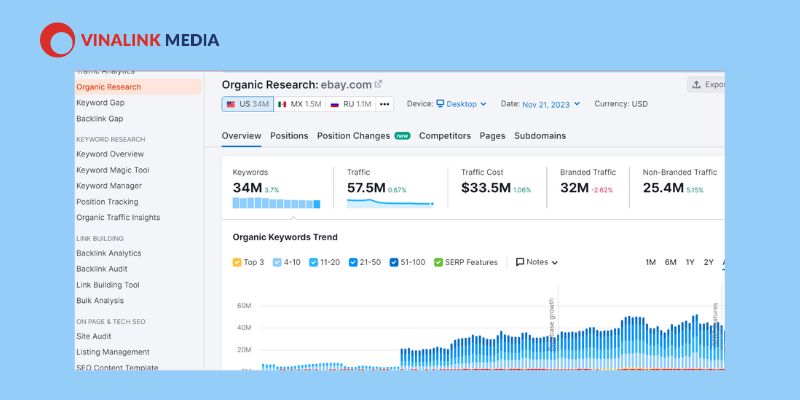Switch to the Overview tab
Viewport: 800px width, 400px height.
tap(241, 136)
